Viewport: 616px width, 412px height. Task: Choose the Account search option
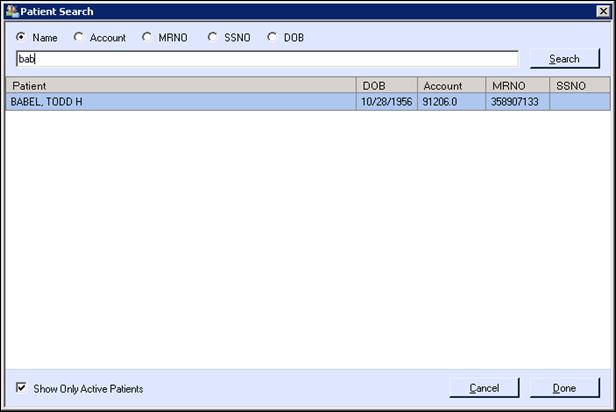point(79,37)
